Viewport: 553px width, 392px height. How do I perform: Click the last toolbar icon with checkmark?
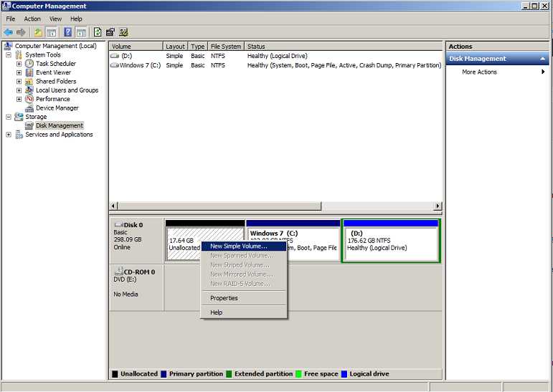tap(123, 32)
